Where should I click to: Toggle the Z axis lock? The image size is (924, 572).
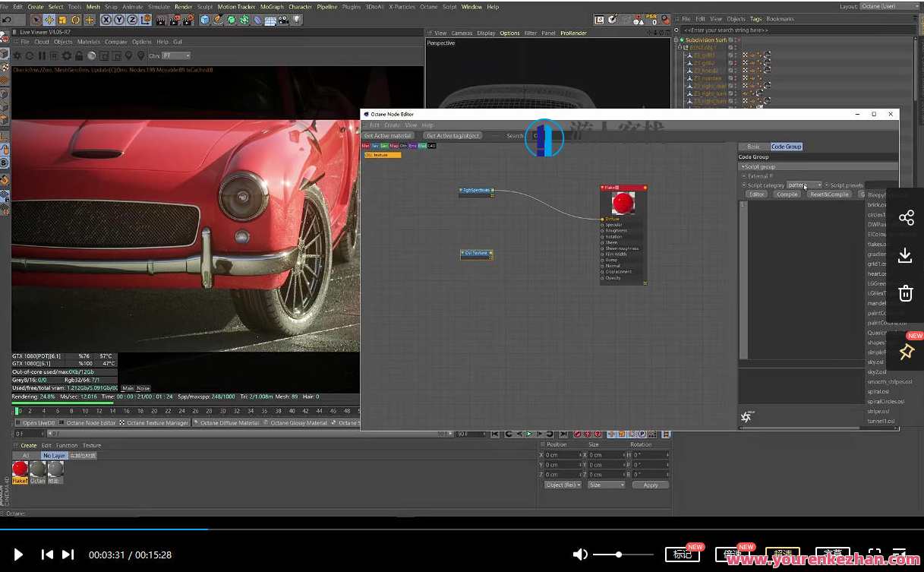133,20
